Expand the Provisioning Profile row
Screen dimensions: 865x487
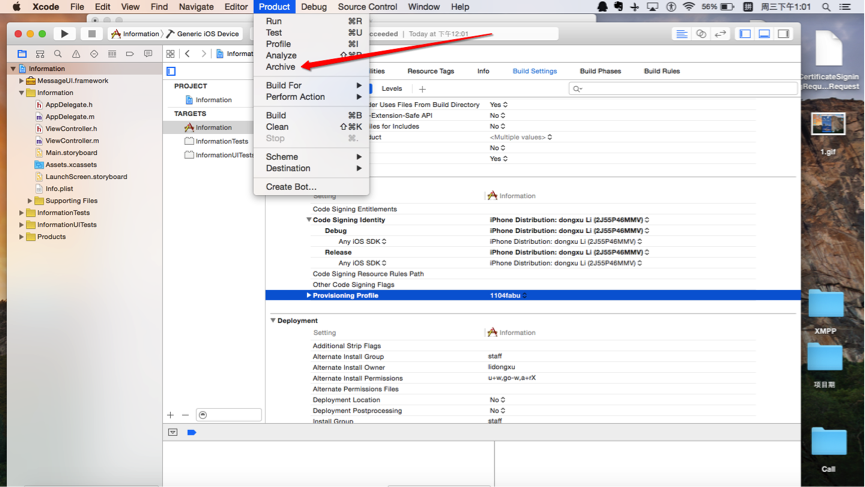309,296
